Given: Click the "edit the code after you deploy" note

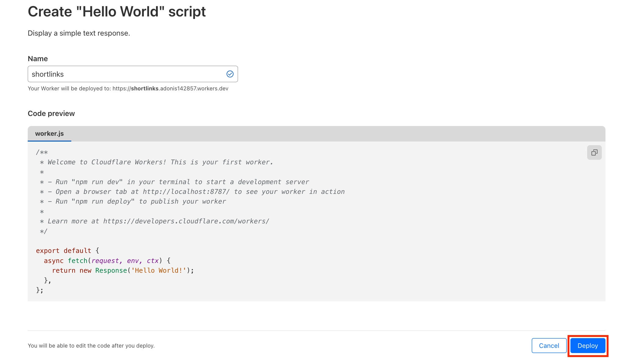Looking at the screenshot, I should 91,346.
